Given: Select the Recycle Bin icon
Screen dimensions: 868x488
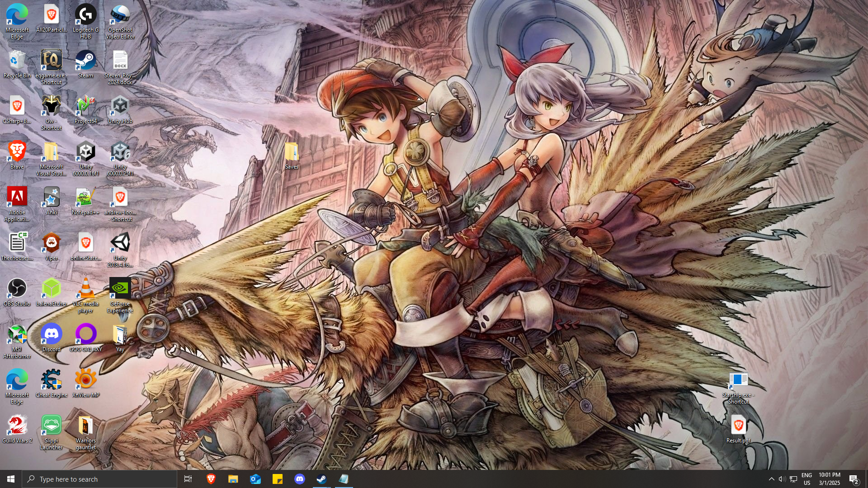Looking at the screenshot, I should (17, 65).
